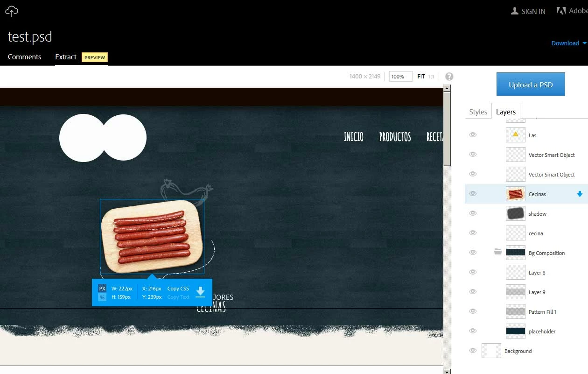This screenshot has width=588, height=374.
Task: Hide the Pattern Fill 1 layer
Action: point(473,311)
